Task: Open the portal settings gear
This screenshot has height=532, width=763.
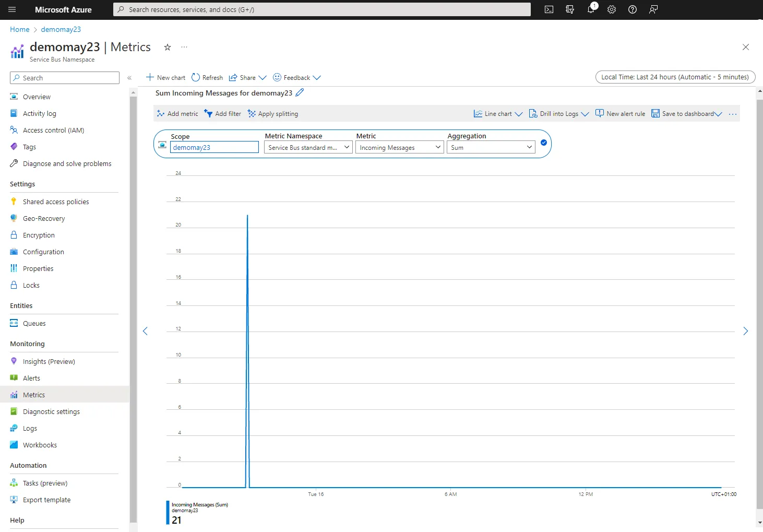Action: [x=612, y=9]
